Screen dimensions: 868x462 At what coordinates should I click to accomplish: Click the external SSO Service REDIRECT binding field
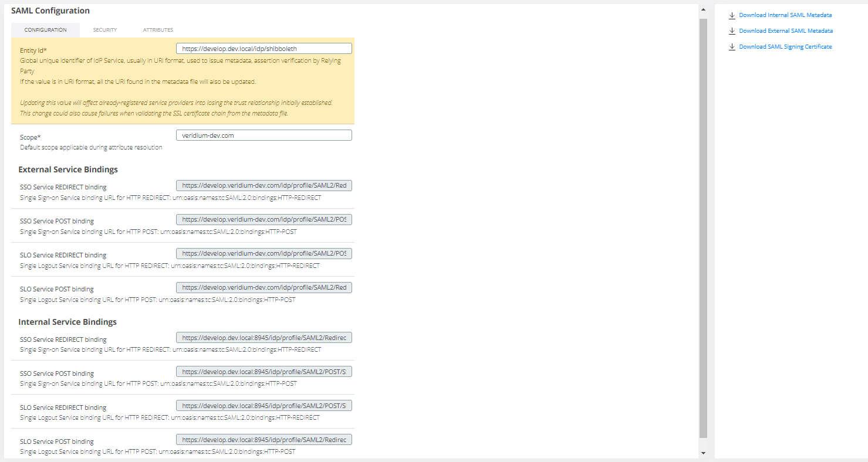click(264, 185)
